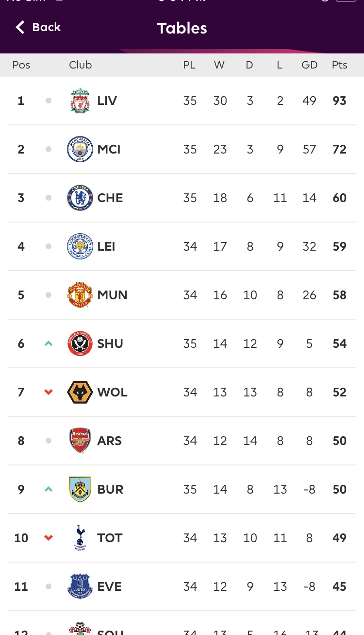Click the green up arrow beside BUR
The width and height of the screenshot is (364, 635).
coord(49,489)
